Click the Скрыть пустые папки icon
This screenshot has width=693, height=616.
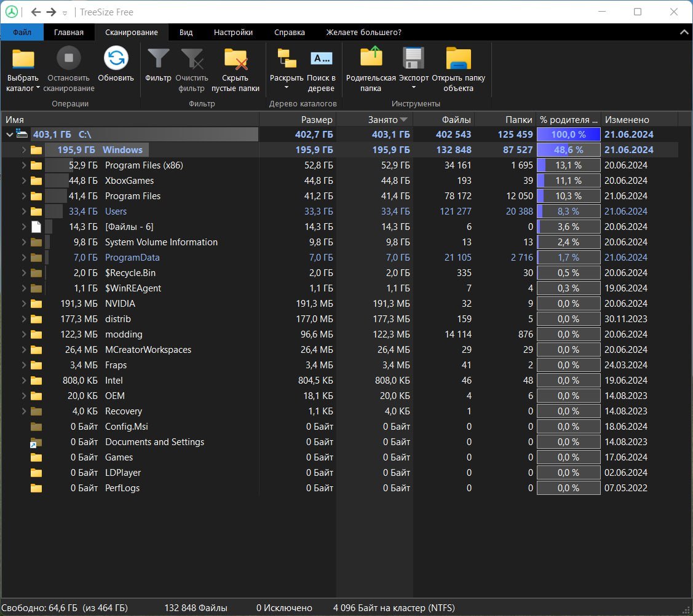tap(236, 59)
